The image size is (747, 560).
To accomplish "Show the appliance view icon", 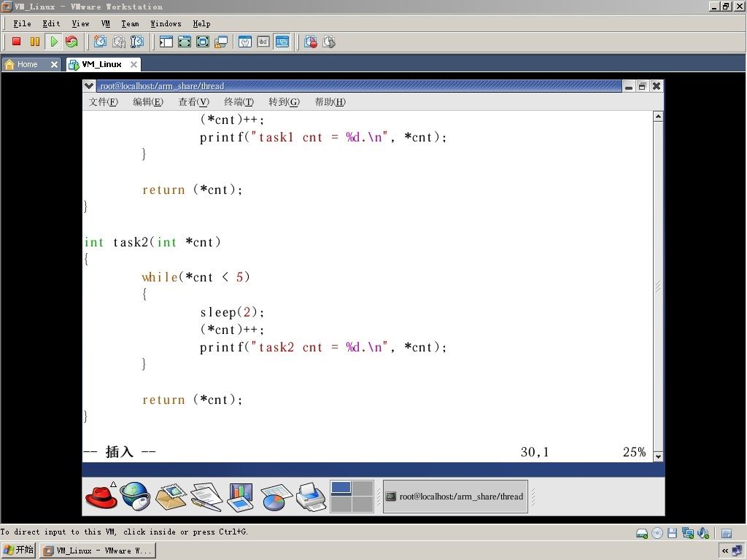I will 263,42.
